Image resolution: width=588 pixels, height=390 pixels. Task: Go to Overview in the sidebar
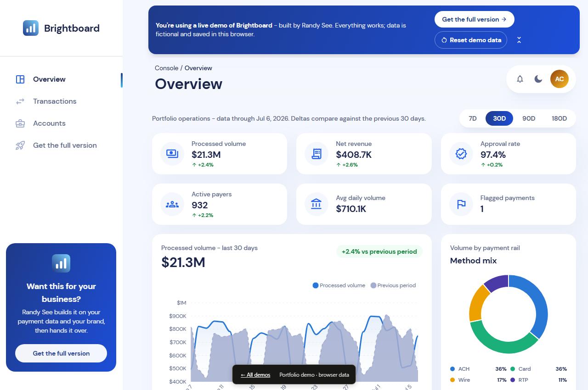(62, 79)
